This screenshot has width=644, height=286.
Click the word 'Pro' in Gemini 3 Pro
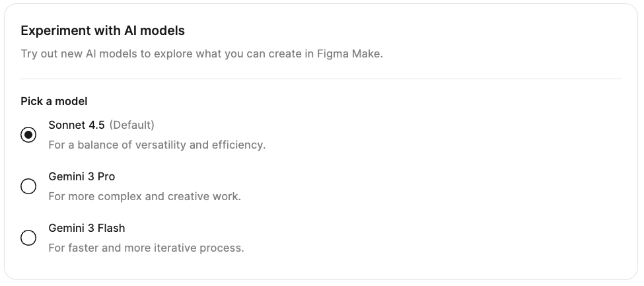106,176
